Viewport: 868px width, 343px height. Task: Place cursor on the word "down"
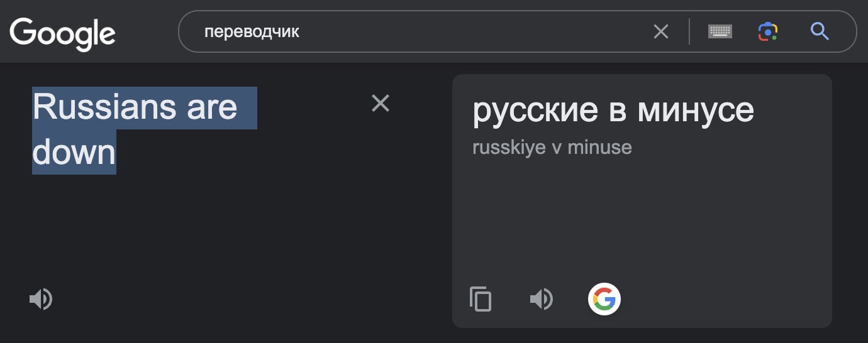[74, 152]
